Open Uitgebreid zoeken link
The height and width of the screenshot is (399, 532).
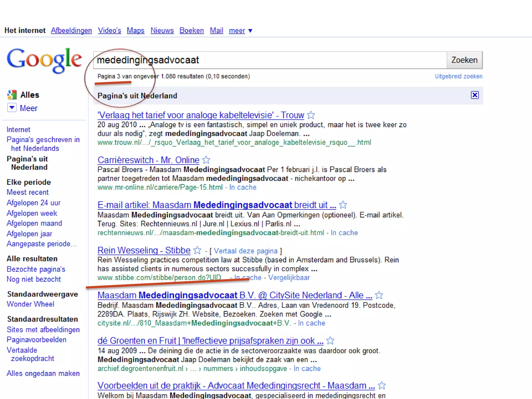click(458, 76)
